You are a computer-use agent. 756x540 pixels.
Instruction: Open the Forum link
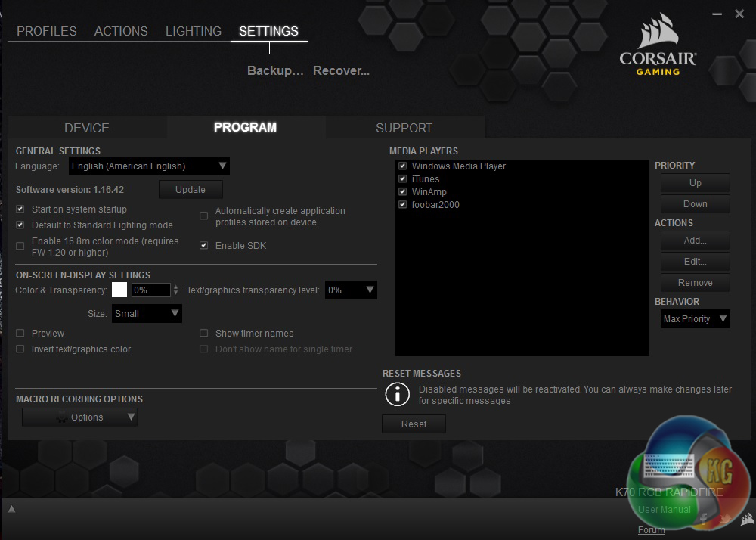pos(652,530)
